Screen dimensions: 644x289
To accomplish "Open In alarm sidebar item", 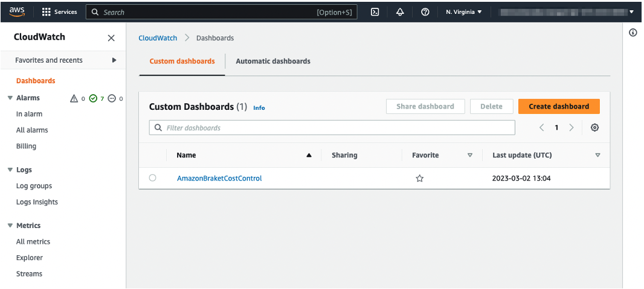I will click(x=29, y=114).
